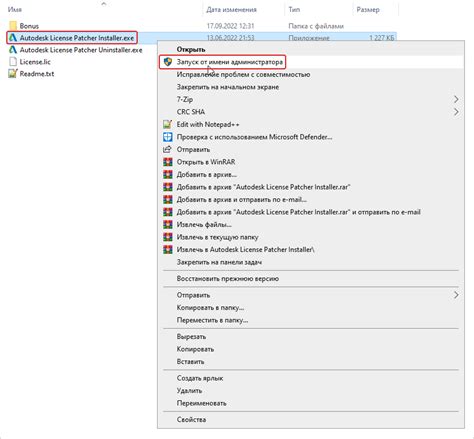The height and width of the screenshot is (439, 474).
Task: Click the Autodesk License Patcher Installer.exe icon
Action: 13,38
